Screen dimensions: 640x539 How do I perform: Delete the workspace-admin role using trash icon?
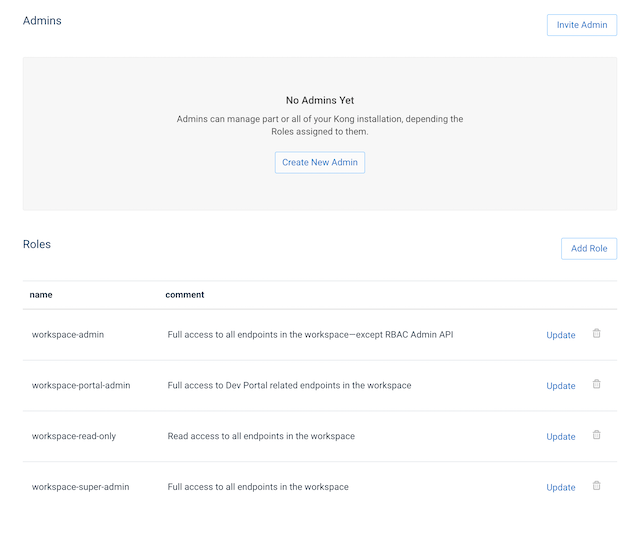coord(597,334)
